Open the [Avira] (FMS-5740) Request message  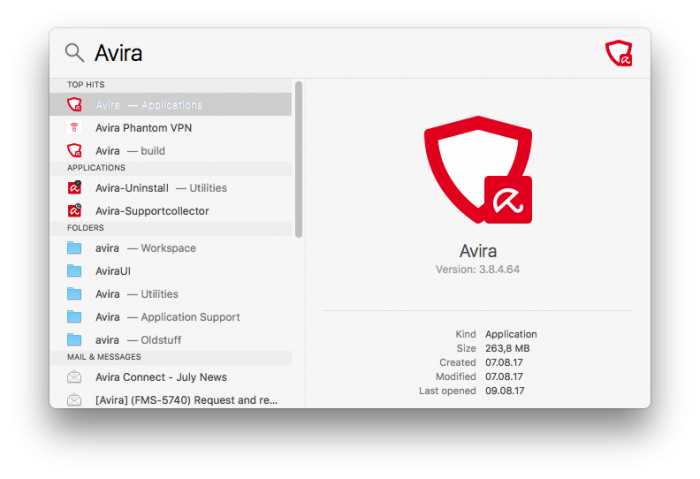point(171,400)
